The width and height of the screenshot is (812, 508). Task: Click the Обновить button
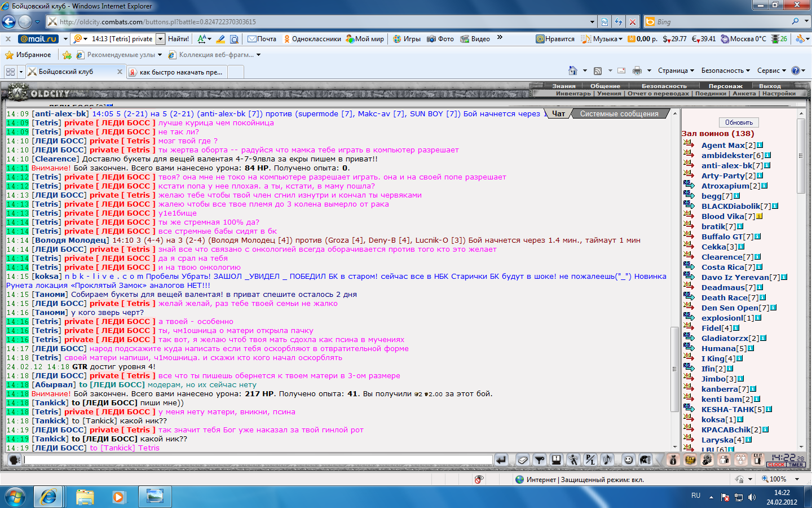point(739,122)
